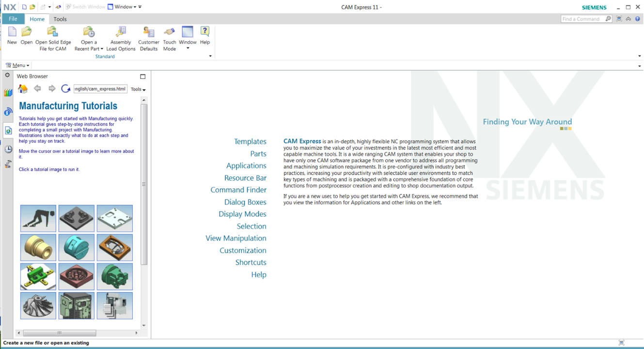This screenshot has height=349, width=644.
Task: Click the Command Finder link
Action: (x=238, y=190)
